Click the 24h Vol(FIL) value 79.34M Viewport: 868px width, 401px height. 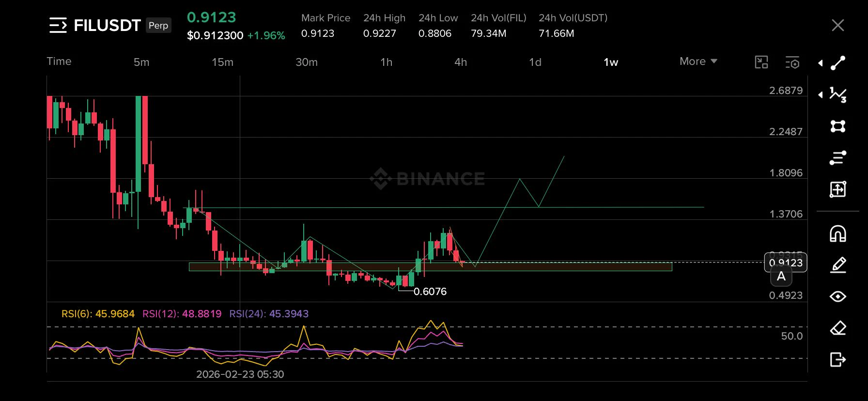point(489,33)
